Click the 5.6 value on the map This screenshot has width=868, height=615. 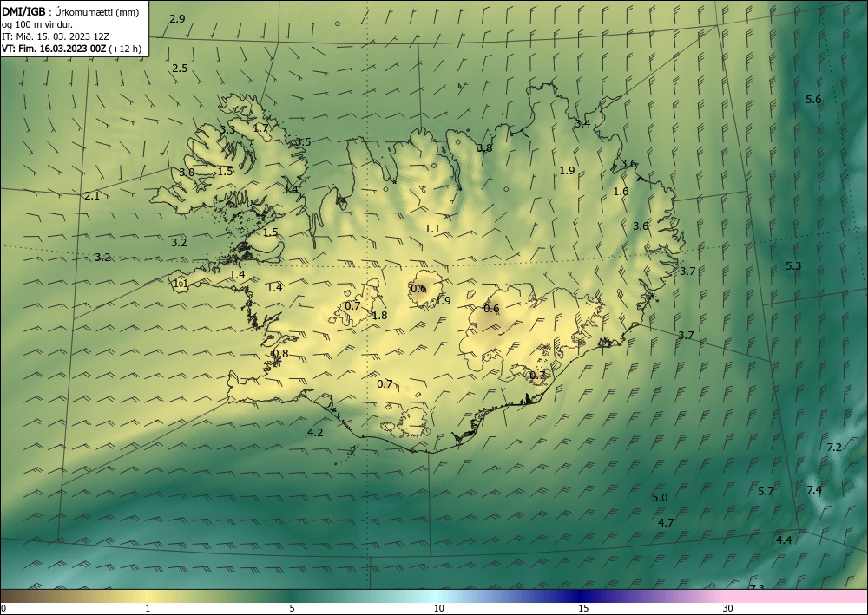(x=814, y=100)
